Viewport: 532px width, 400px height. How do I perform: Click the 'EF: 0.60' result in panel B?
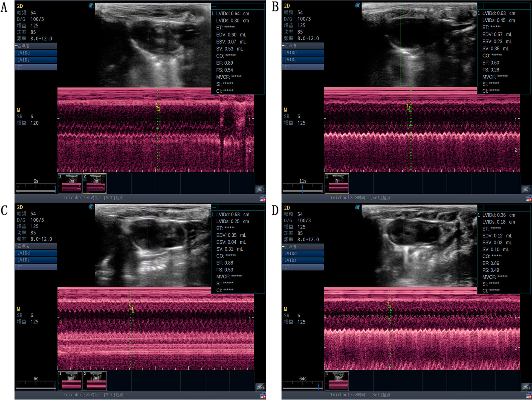tap(491, 62)
